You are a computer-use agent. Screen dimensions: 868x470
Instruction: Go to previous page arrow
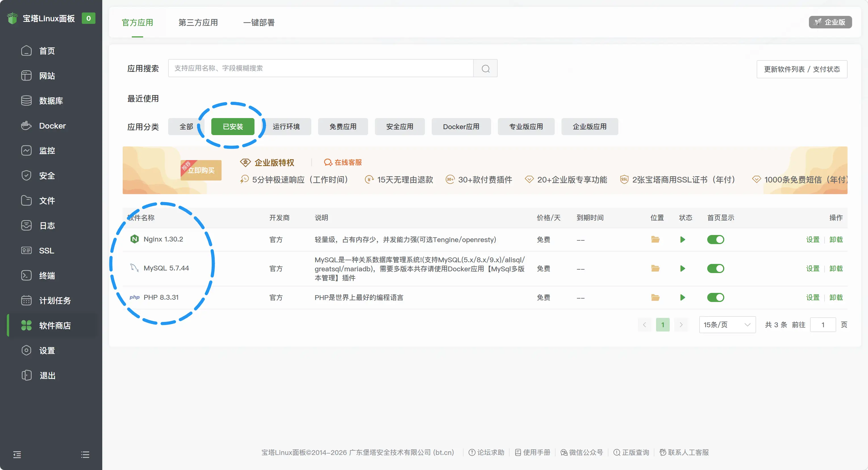click(x=644, y=325)
